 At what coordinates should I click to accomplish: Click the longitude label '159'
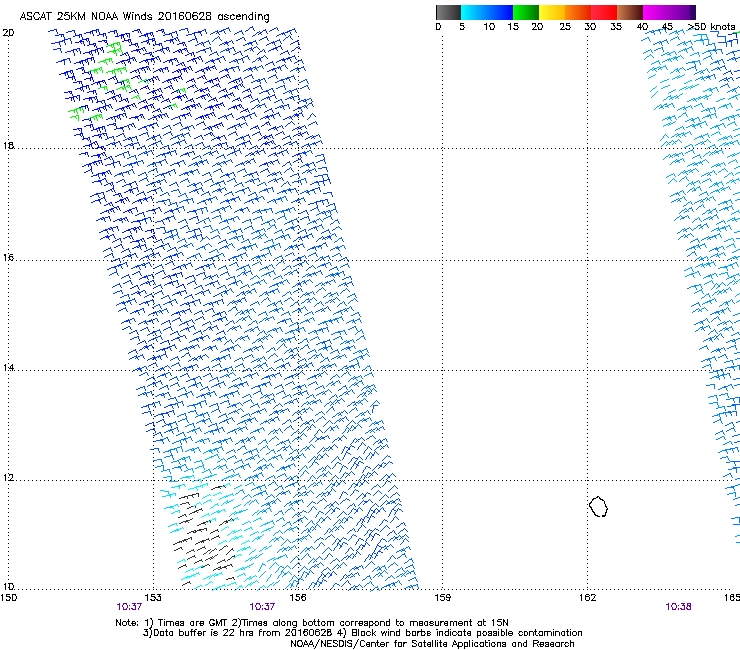443,598
